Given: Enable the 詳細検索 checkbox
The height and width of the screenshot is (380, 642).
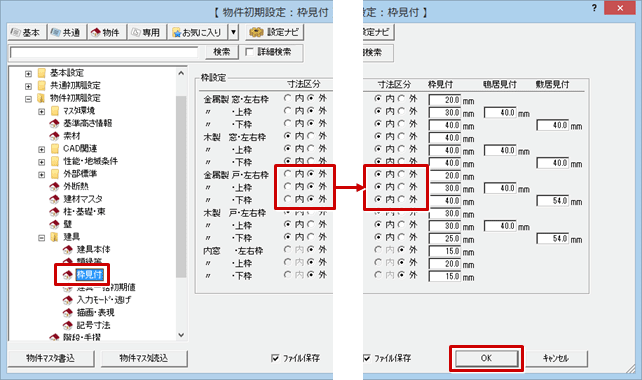Looking at the screenshot, I should [249, 52].
